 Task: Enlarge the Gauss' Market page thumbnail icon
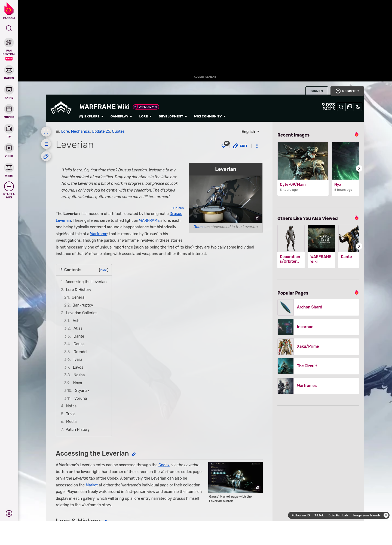[x=258, y=488]
